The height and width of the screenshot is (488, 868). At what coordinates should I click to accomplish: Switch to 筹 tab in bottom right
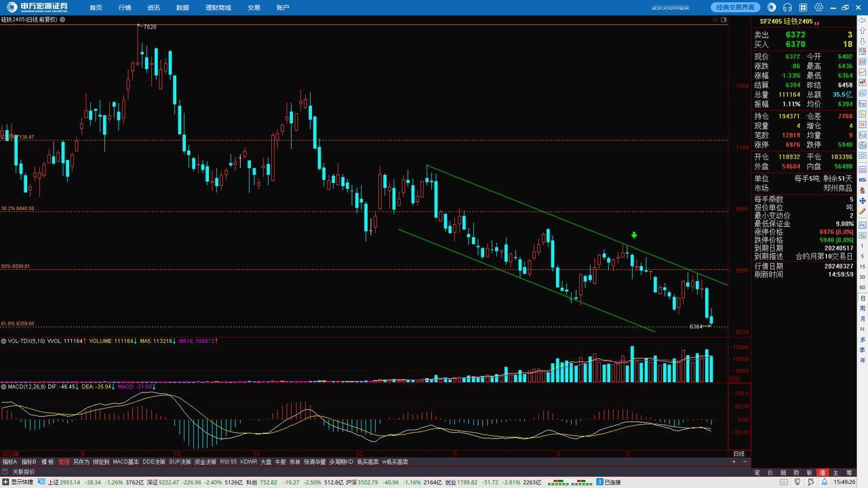[x=849, y=472]
